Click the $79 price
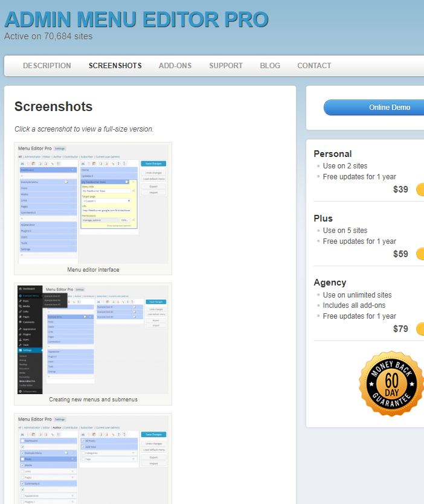The height and width of the screenshot is (504, 424). tap(400, 329)
